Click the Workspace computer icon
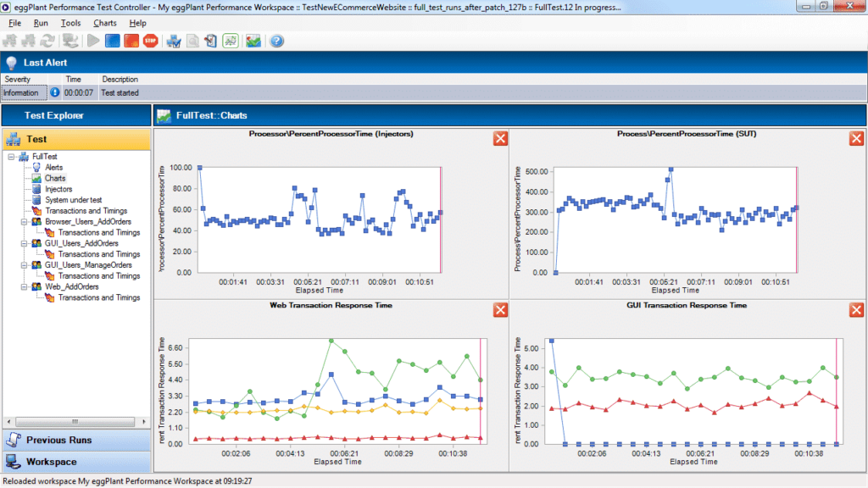Screen dimensions: 868x488 pyautogui.click(x=14, y=462)
